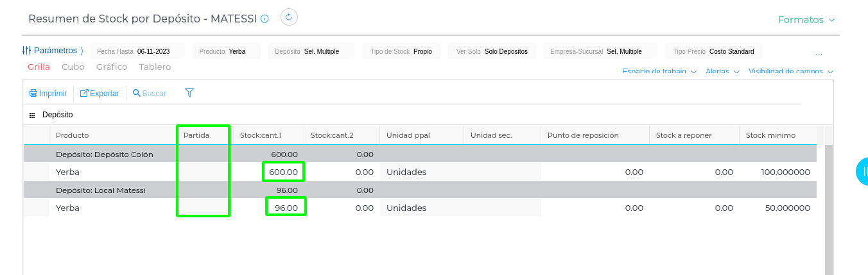
Task: Switch to the Cubo tab
Action: click(73, 67)
